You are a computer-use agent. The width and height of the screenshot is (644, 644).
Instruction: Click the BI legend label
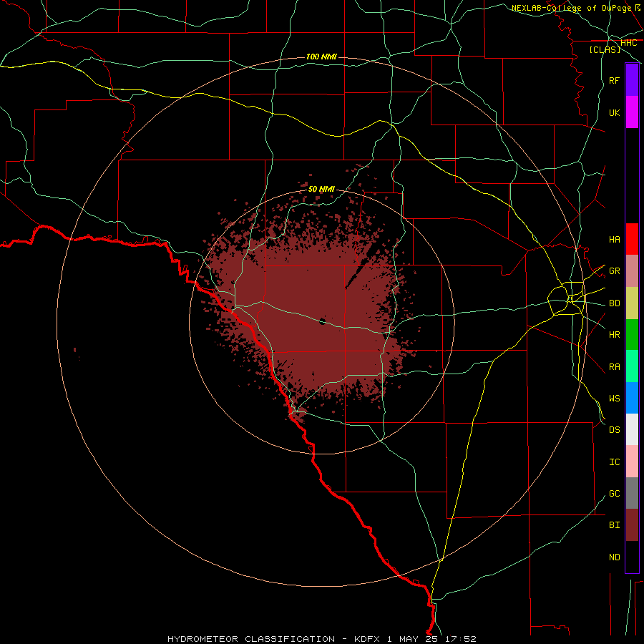614,525
